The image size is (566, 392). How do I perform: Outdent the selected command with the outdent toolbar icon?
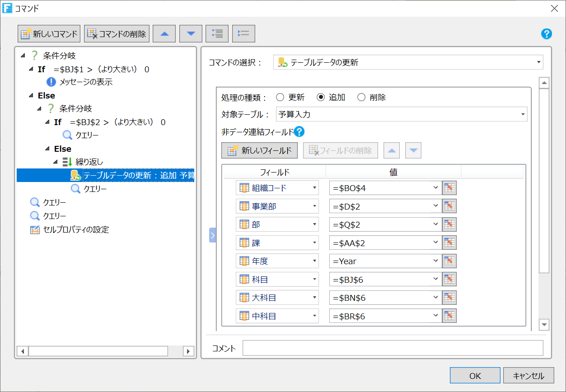coord(243,33)
